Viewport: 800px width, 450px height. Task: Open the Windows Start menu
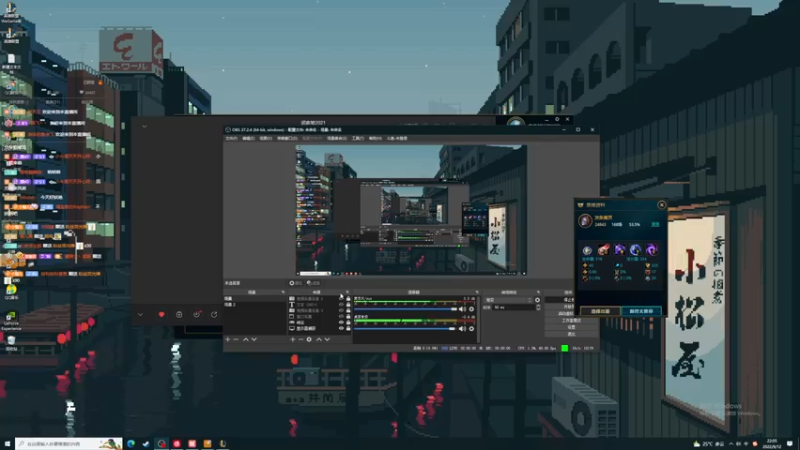[7, 444]
